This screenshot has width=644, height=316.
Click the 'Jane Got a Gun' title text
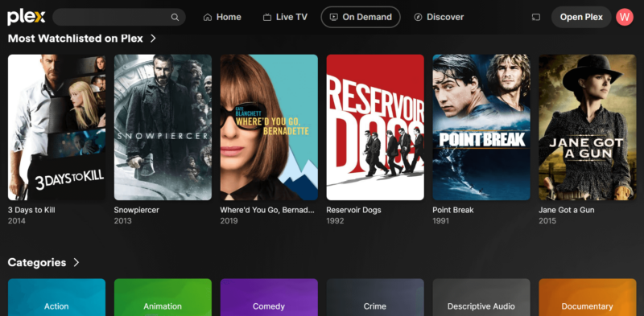(567, 210)
